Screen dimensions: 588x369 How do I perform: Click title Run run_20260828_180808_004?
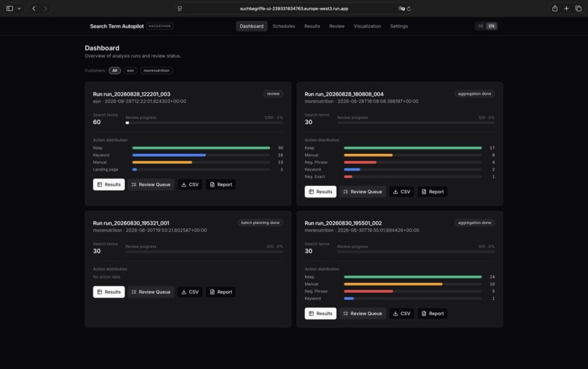point(344,94)
